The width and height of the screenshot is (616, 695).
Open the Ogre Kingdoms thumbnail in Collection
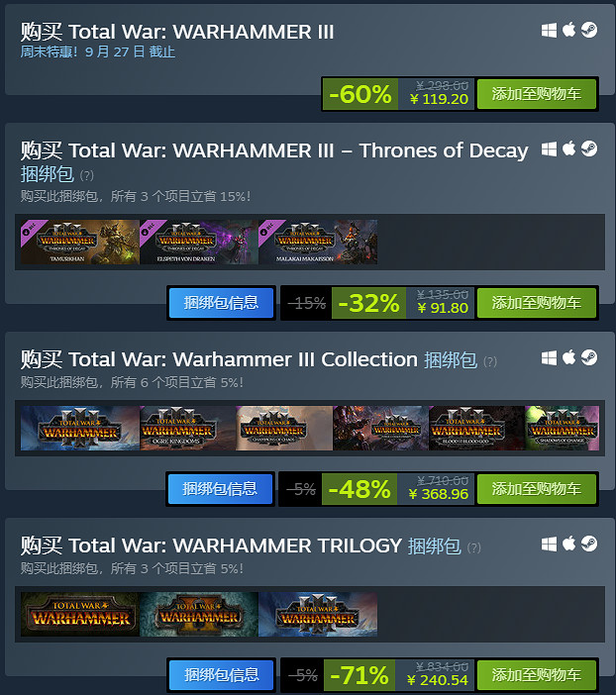click(188, 428)
